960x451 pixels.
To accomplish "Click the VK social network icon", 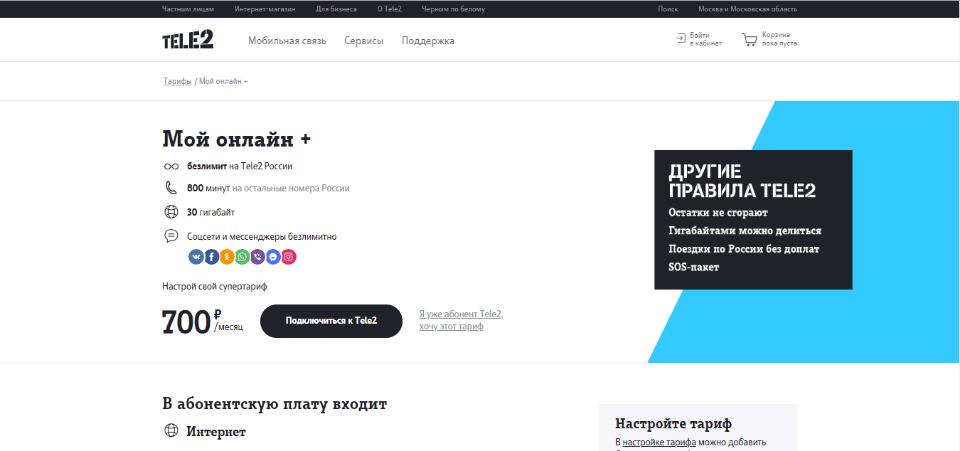I will click(x=196, y=257).
